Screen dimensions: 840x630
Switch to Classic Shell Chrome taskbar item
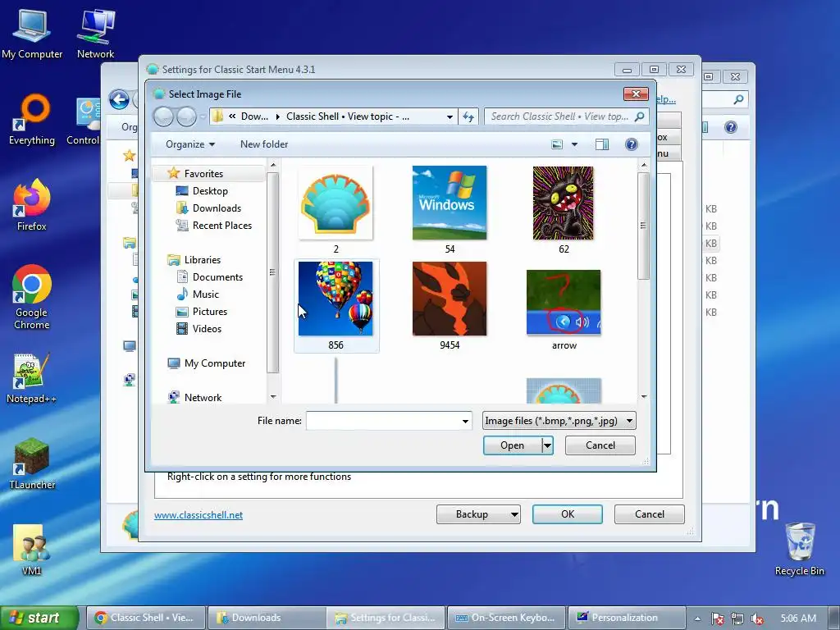(146, 618)
